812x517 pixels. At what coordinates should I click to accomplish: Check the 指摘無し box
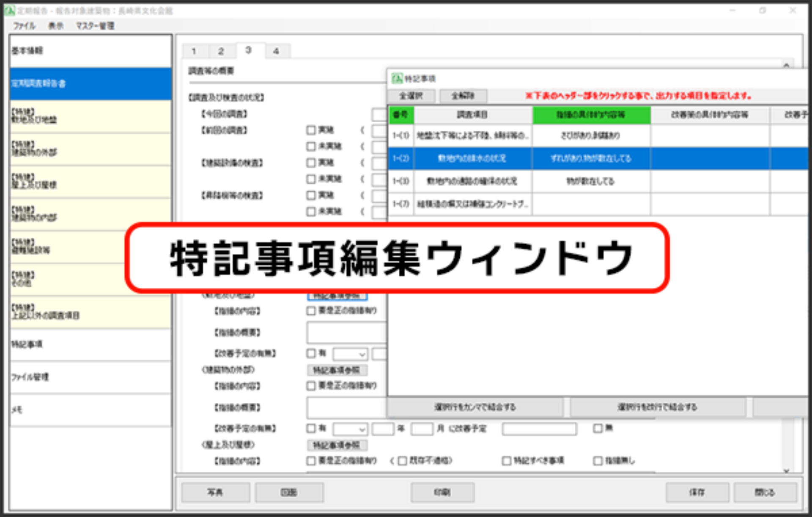pyautogui.click(x=598, y=460)
